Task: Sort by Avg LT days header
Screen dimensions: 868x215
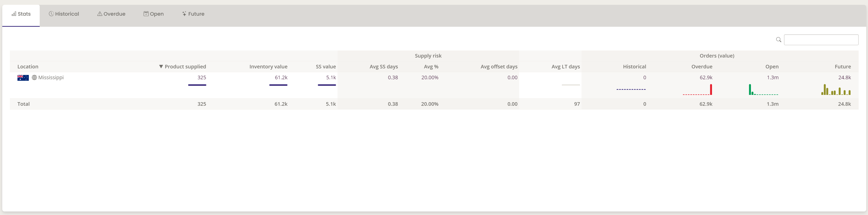Action: click(x=565, y=67)
